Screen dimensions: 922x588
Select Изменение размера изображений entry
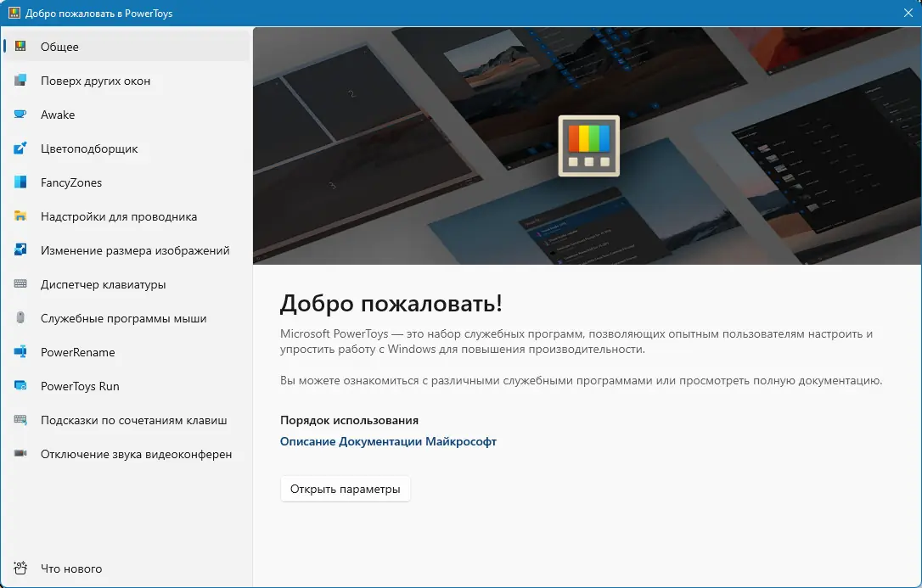coord(126,250)
